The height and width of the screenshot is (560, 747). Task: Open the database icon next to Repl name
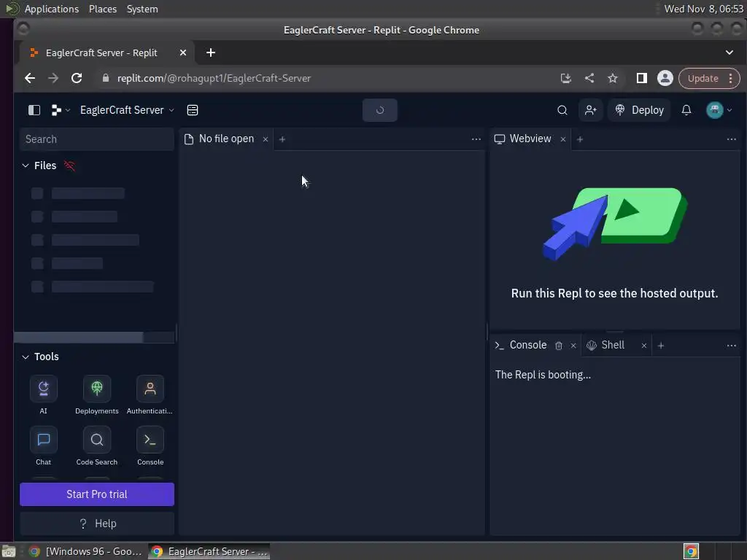(193, 110)
